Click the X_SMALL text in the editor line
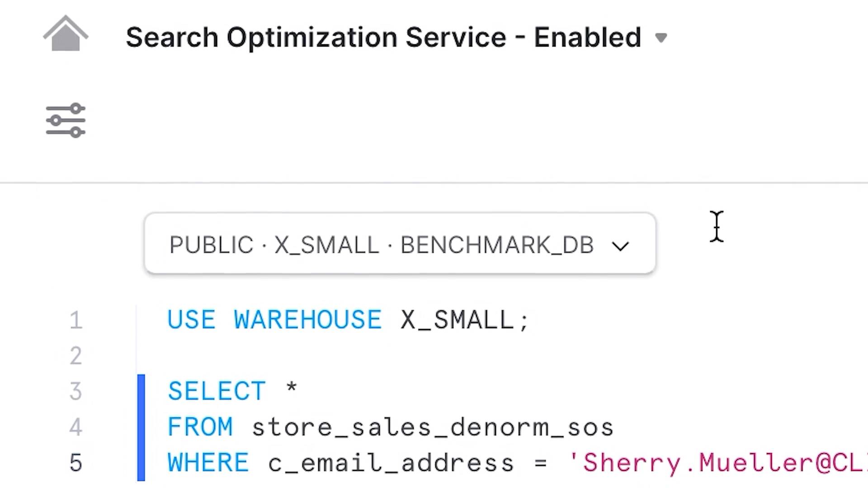This screenshot has width=868, height=488. (457, 320)
